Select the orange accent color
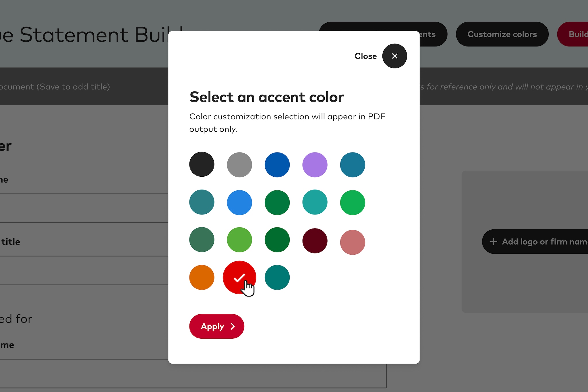The image size is (588, 392). tap(202, 277)
